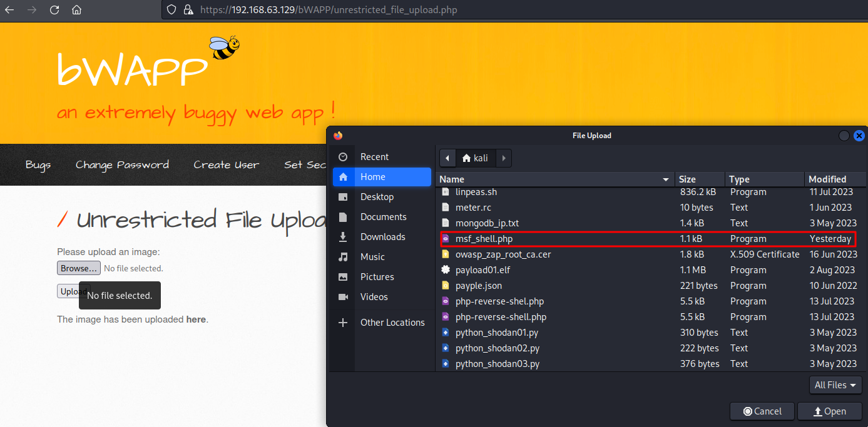Click the bWAPP bee logo
The height and width of the screenshot is (427, 868).
(x=224, y=48)
